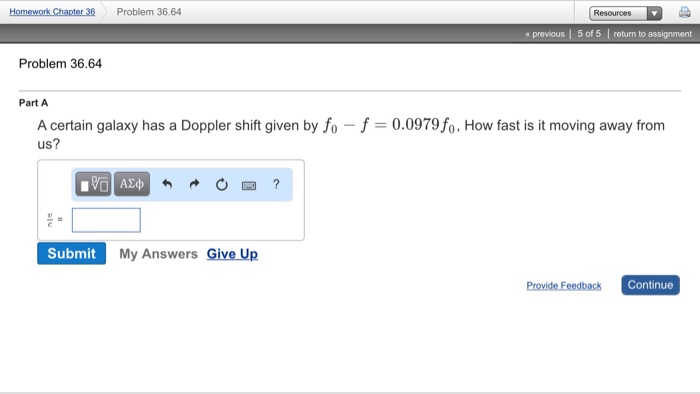
Task: Open the Provide Feedback link
Action: coord(564,286)
